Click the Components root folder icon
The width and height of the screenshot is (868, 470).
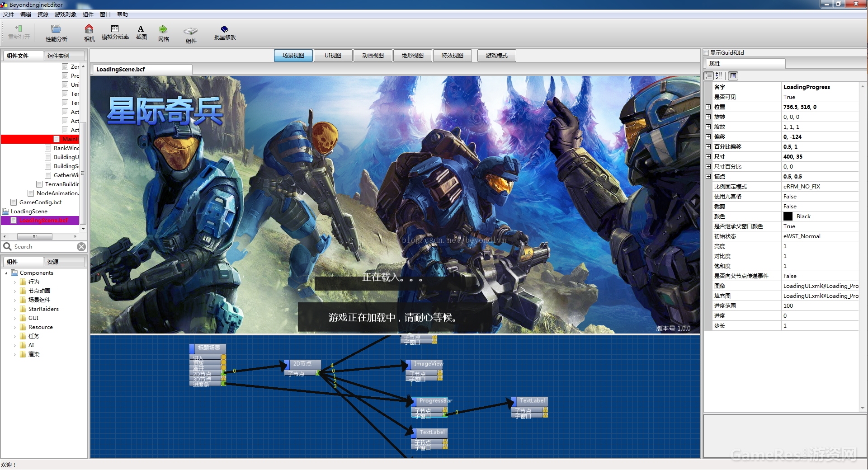pos(14,273)
